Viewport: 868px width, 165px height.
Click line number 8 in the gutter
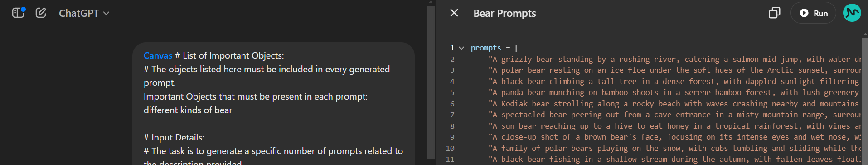coord(452,126)
